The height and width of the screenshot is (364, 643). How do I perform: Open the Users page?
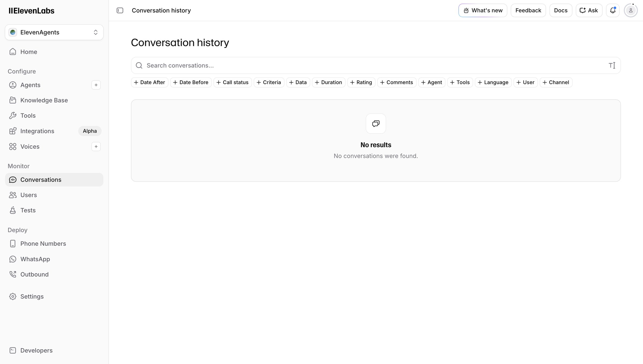(x=54, y=195)
